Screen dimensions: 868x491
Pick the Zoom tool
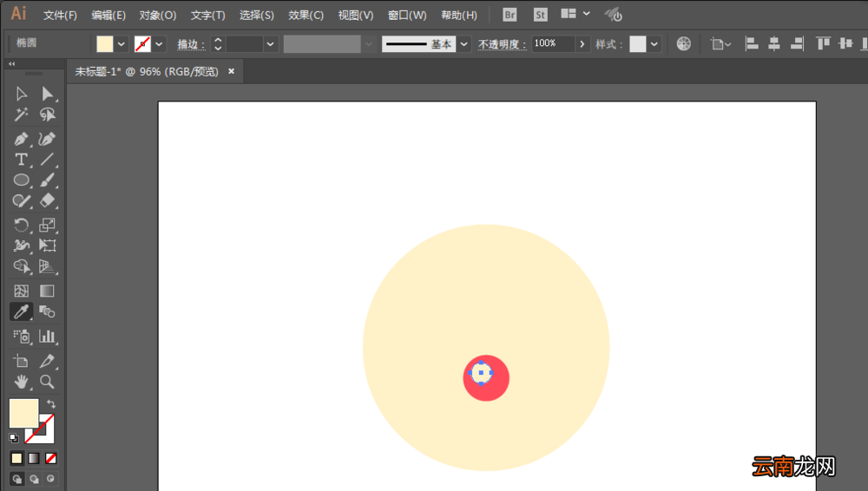point(47,382)
